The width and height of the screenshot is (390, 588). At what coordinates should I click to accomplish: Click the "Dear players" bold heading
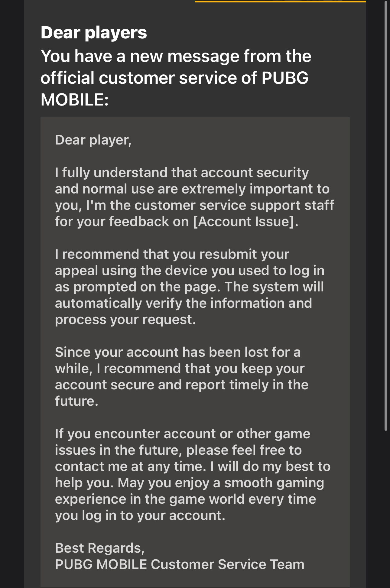(x=94, y=32)
